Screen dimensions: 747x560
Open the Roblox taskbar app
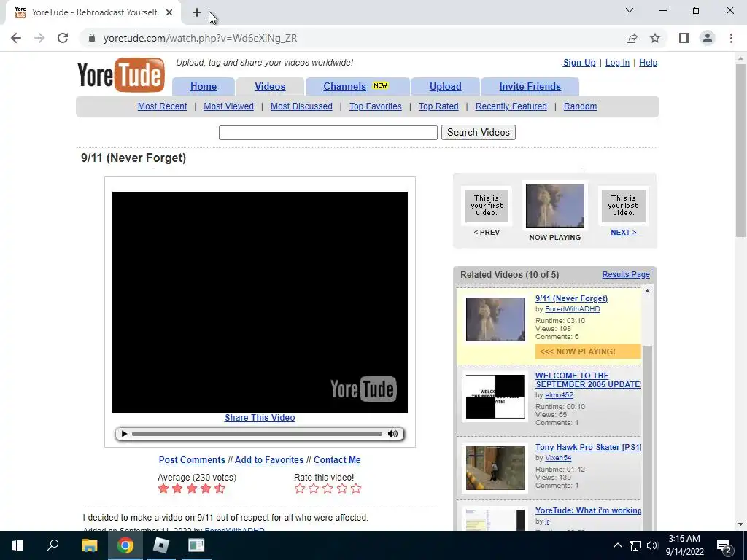(161, 545)
